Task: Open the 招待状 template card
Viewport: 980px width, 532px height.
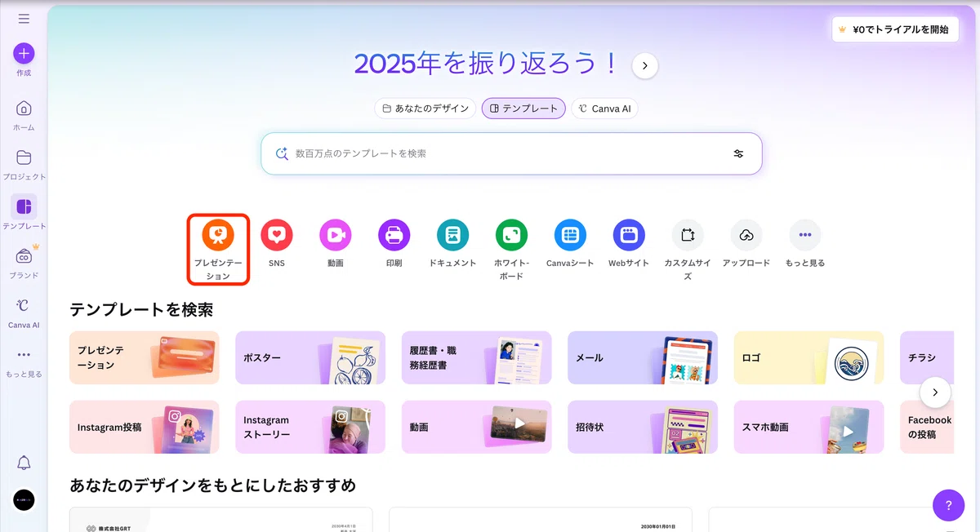Action: point(643,427)
